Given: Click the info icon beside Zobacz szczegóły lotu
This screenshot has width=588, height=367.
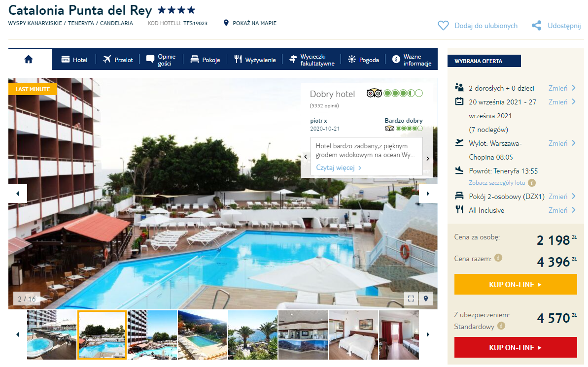Looking at the screenshot, I should coord(532,183).
